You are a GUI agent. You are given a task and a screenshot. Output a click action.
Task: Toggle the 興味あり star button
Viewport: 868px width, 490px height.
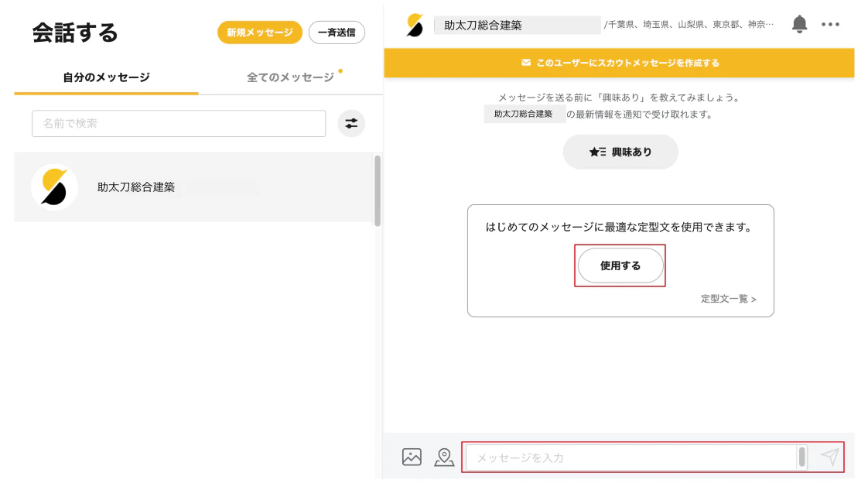tap(620, 152)
